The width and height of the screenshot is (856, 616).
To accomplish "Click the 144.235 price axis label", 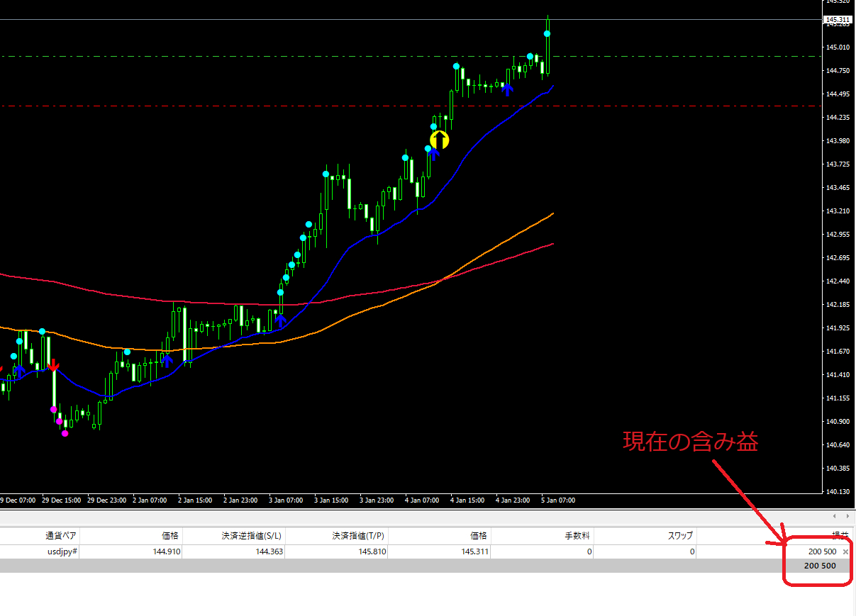I will pos(838,118).
